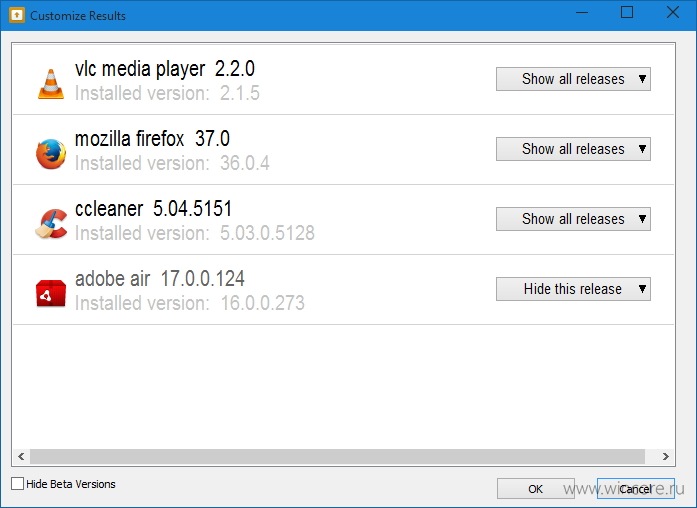The image size is (697, 508).
Task: Open the release dropdown for ccleaner
Action: (x=573, y=219)
